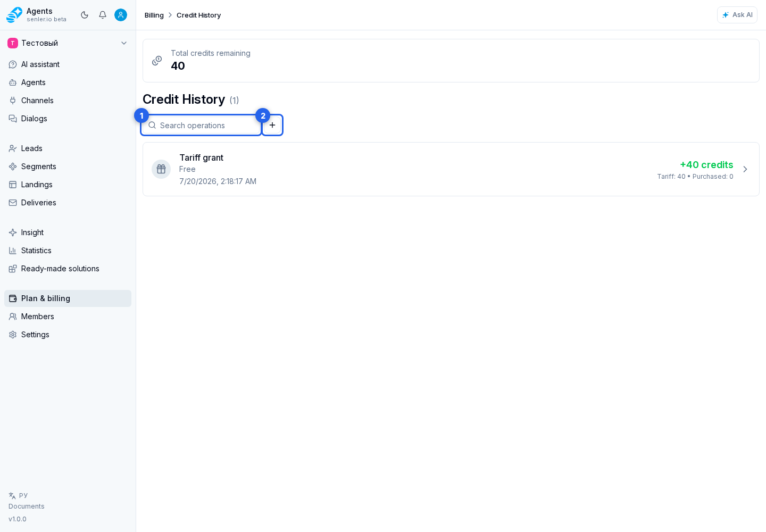Screen dimensions: 766x532
Task: Navigate to Leads
Action: tap(68, 148)
